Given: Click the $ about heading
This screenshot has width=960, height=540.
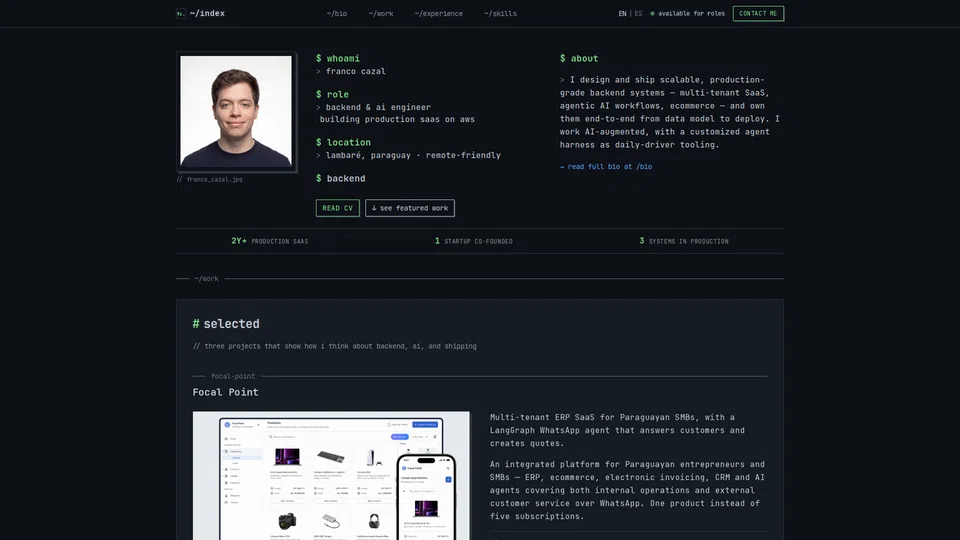Looking at the screenshot, I should pos(579,58).
